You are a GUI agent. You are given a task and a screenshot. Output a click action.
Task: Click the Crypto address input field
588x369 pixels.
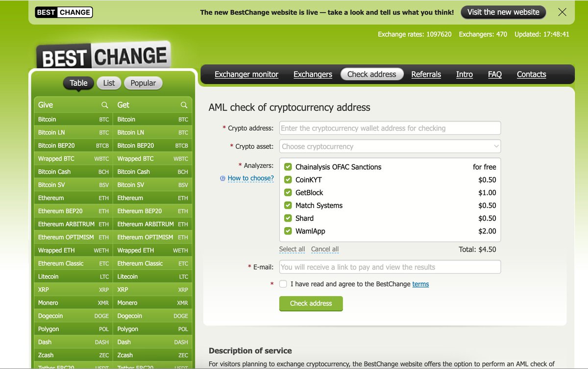pos(390,128)
